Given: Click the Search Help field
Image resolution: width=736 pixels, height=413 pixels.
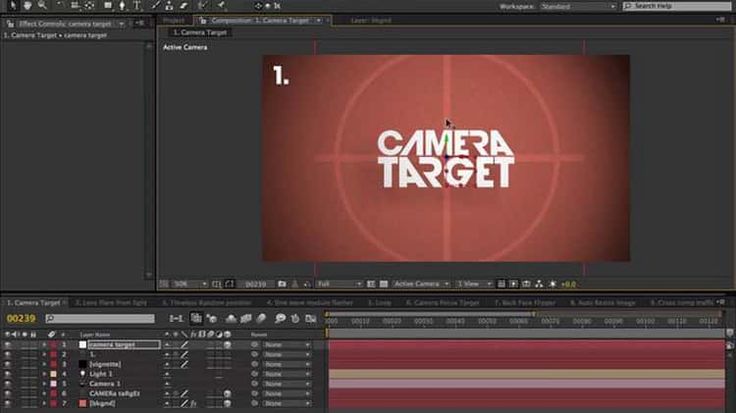Looking at the screenshot, I should click(676, 6).
